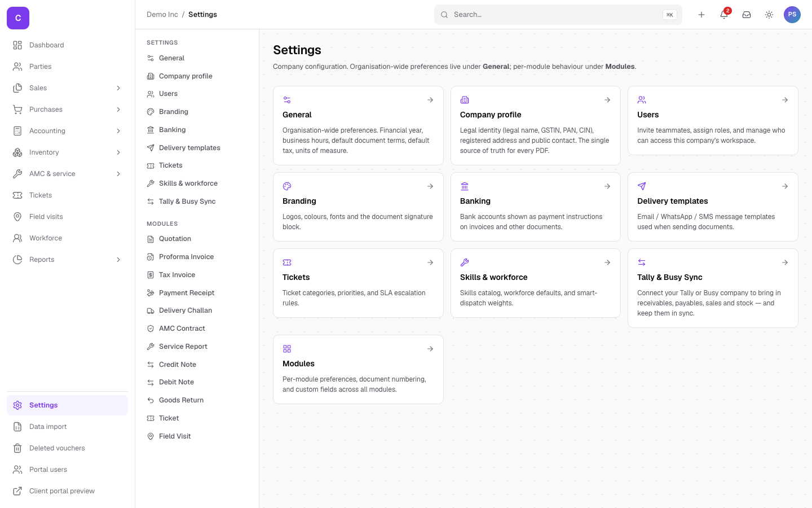Select Settings in the main sidebar
The height and width of the screenshot is (508, 812).
pyautogui.click(x=67, y=405)
